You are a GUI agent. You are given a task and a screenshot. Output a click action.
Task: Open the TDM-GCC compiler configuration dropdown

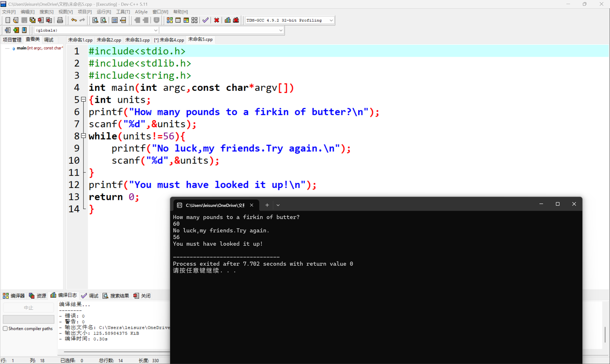(x=331, y=20)
